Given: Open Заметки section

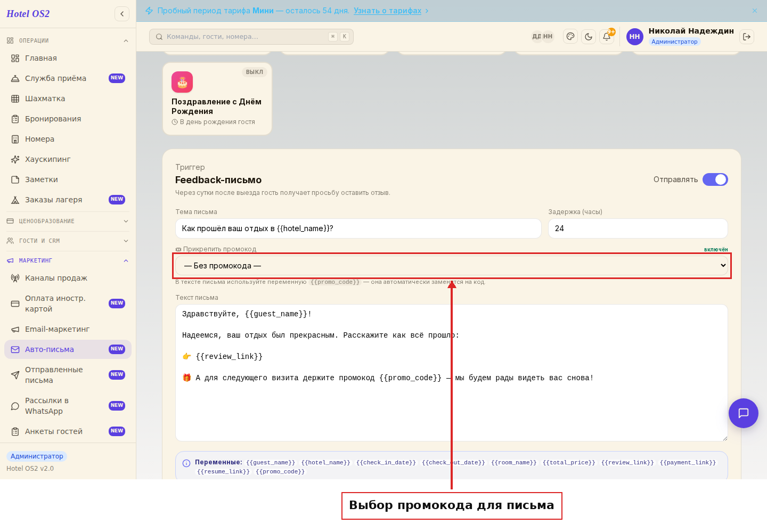Looking at the screenshot, I should [x=68, y=179].
